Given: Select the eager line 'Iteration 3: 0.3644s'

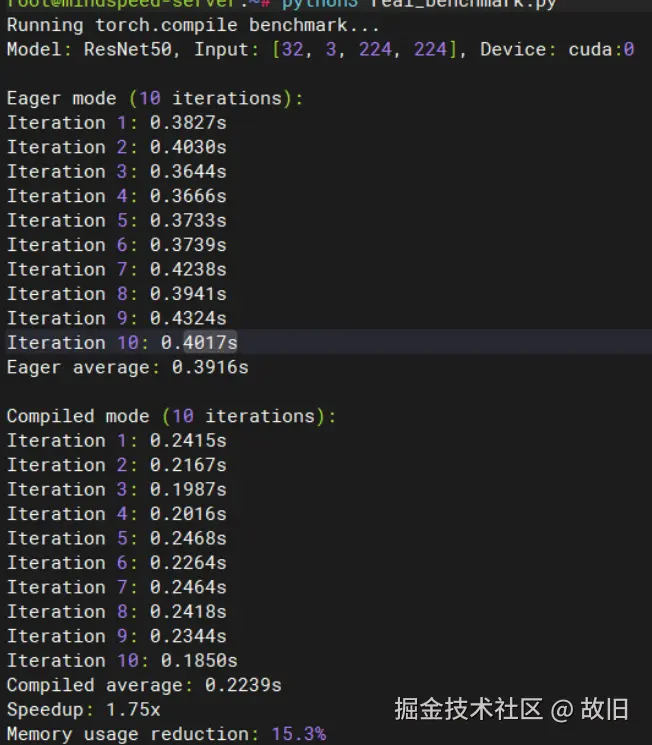Looking at the screenshot, I should click(x=116, y=172).
